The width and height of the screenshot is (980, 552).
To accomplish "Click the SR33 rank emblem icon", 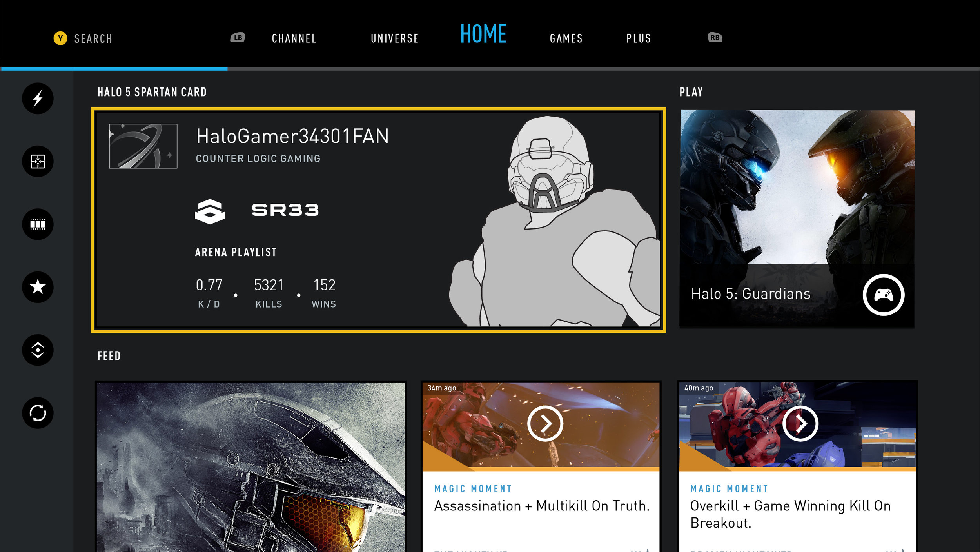I will pos(210,211).
